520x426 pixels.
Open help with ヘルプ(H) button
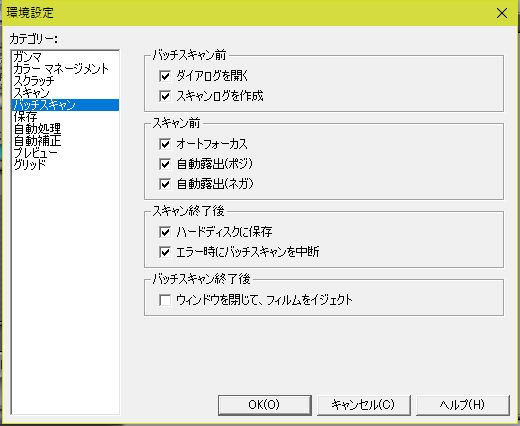coord(463,405)
